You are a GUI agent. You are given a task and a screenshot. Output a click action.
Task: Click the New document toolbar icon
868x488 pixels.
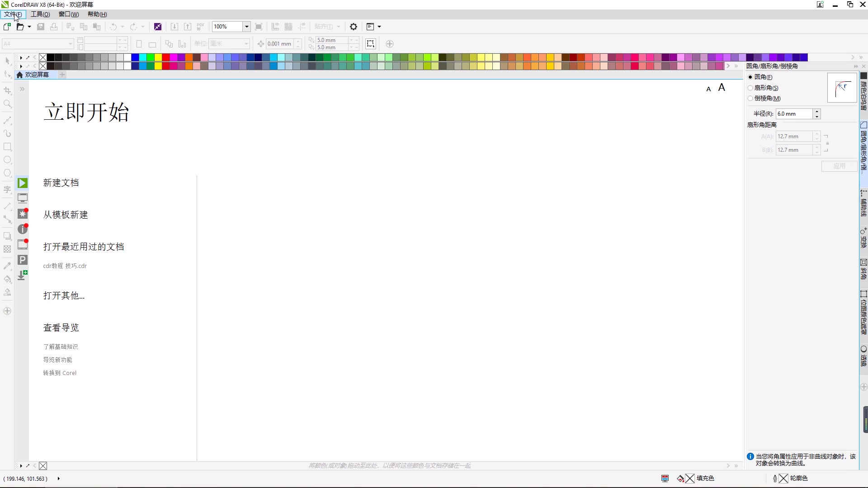7,27
